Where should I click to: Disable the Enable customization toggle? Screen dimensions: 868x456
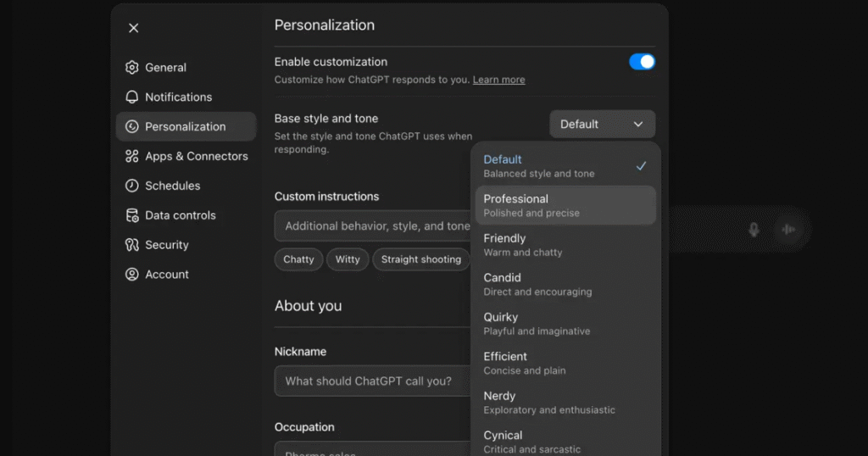click(642, 62)
